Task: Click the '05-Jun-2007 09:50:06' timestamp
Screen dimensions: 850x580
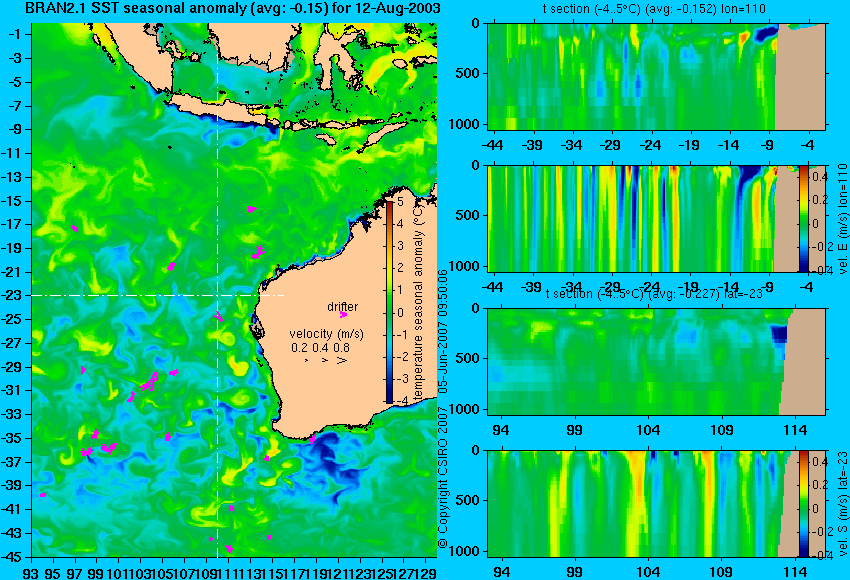Action: click(443, 332)
